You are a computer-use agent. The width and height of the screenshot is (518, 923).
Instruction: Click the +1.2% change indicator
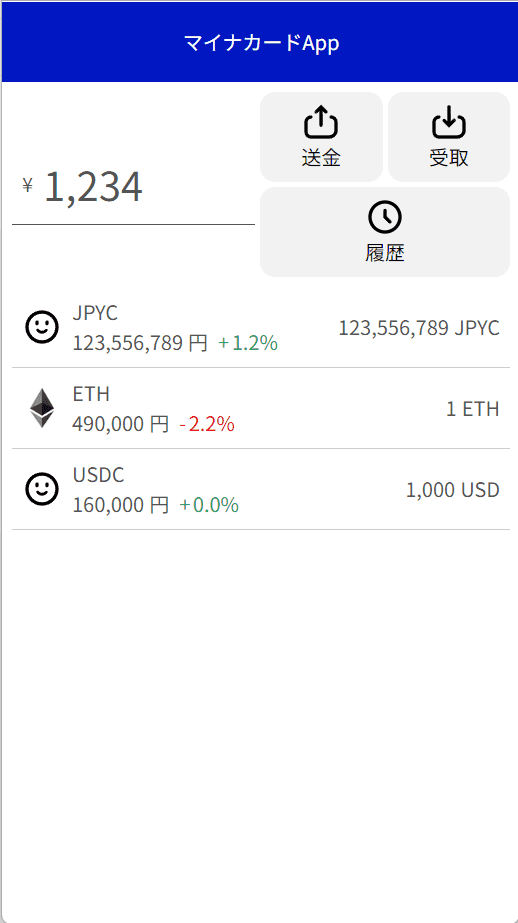point(248,343)
